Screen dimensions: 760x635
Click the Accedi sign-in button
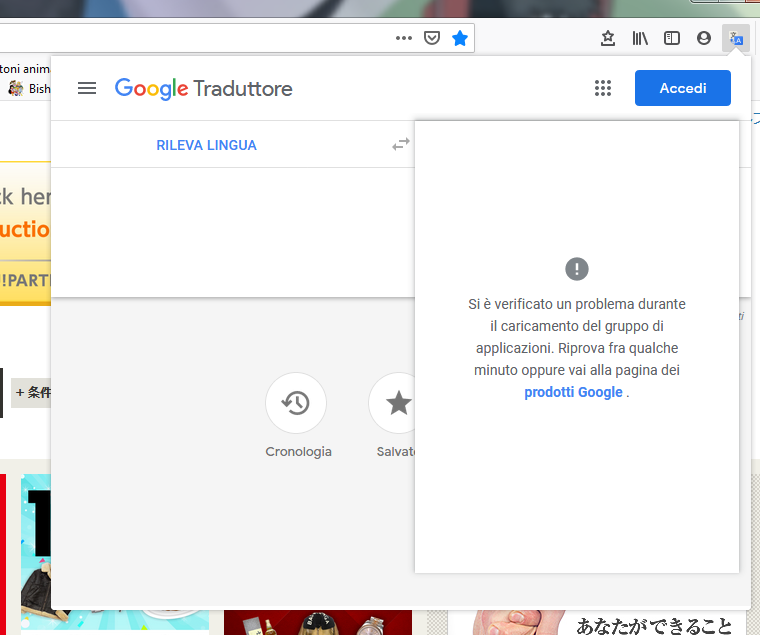[x=682, y=88]
